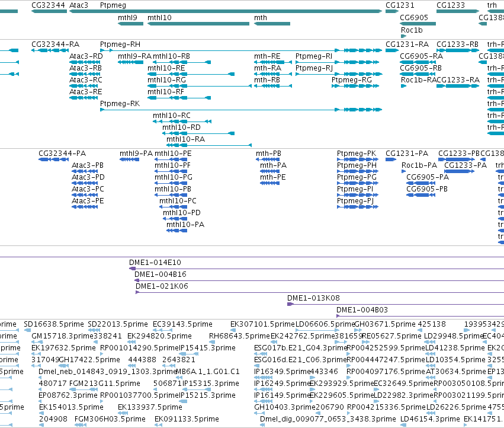This screenshot has height=428, width=504.
Task: Select the Roc1b gene label
Action: (x=412, y=30)
